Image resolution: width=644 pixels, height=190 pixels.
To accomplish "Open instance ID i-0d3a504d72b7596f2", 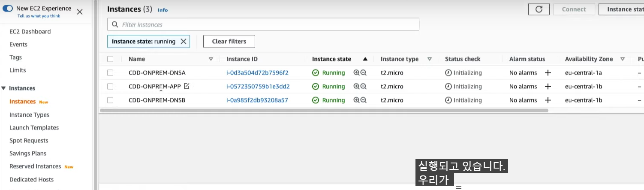I will 257,73.
